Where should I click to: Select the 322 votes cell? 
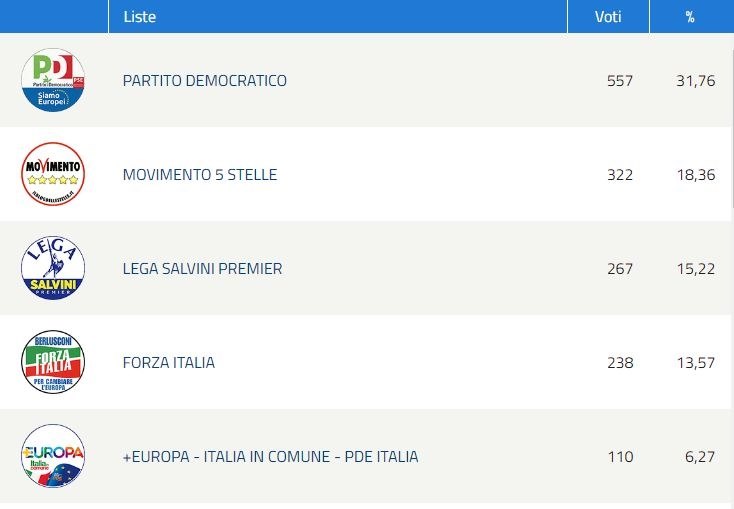pos(620,175)
